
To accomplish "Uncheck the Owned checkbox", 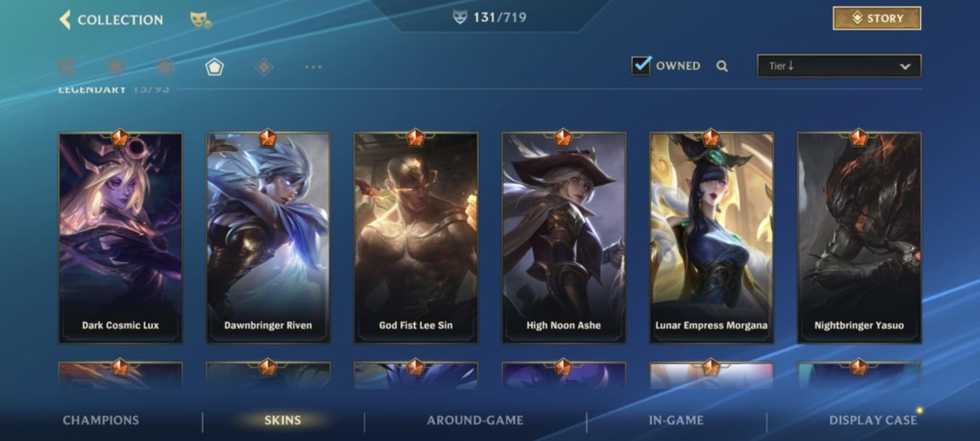I will point(641,65).
